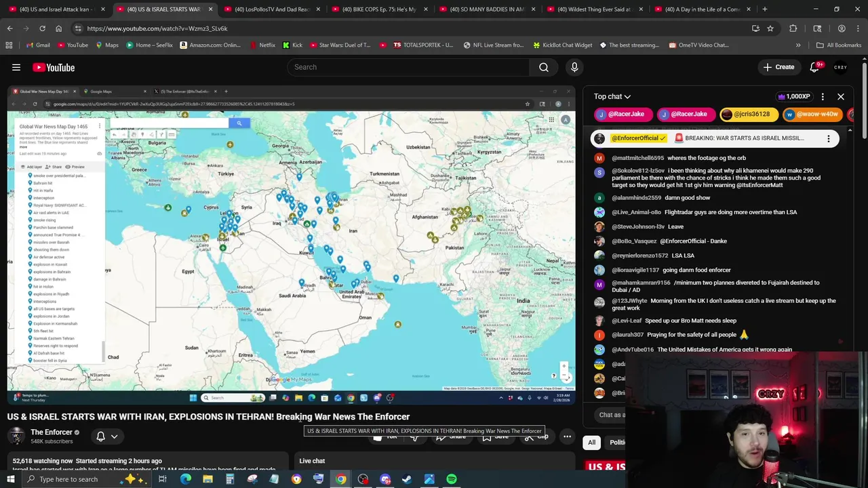This screenshot has width=868, height=488.
Task: Click the chat username @laurah307
Action: click(x=627, y=335)
